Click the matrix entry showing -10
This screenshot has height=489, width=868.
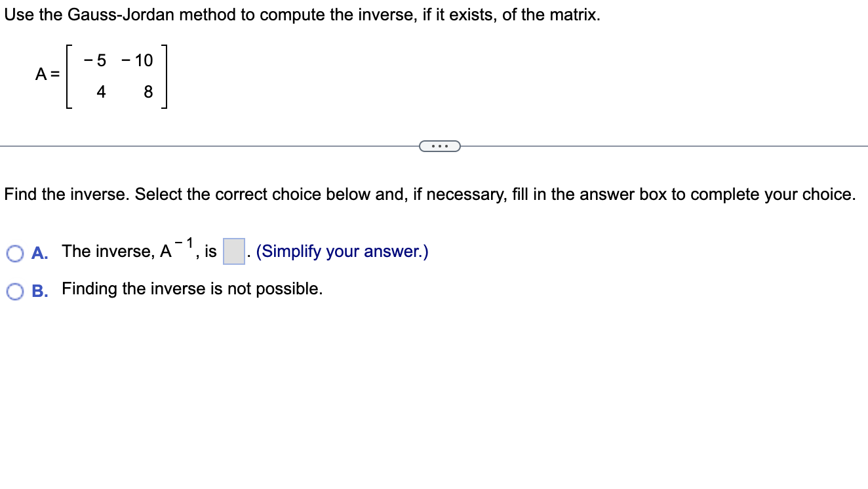click(136, 61)
